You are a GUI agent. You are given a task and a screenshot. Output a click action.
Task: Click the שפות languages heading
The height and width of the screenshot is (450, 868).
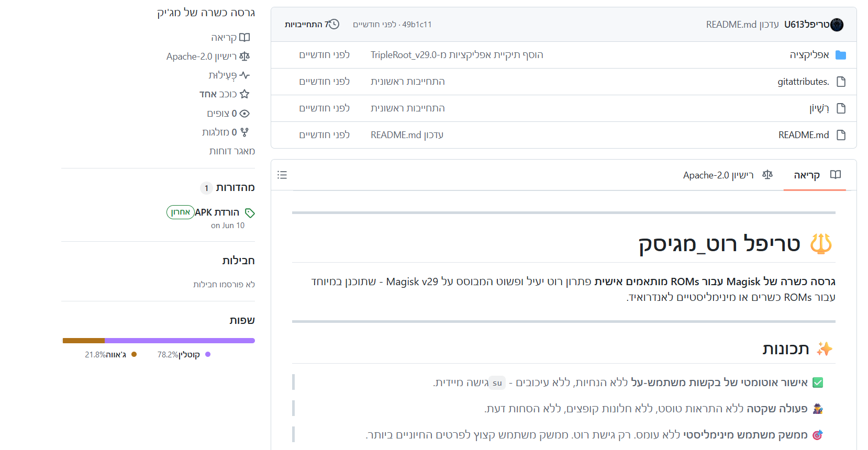pyautogui.click(x=242, y=320)
